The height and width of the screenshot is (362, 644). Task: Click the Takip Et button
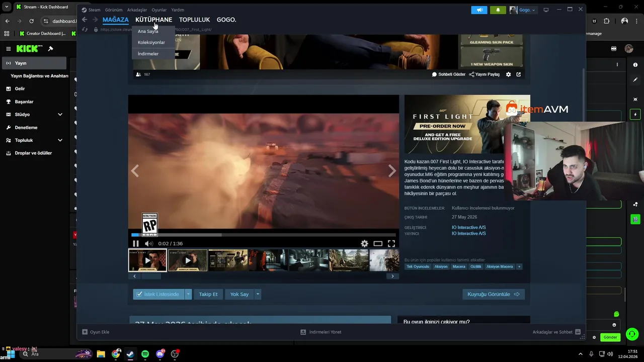click(208, 294)
